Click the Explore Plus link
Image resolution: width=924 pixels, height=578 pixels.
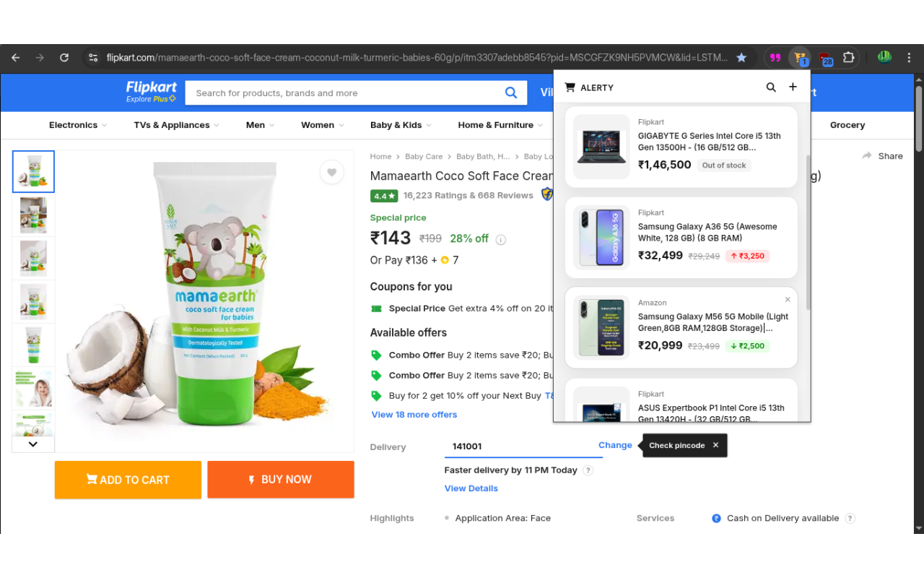click(x=151, y=99)
